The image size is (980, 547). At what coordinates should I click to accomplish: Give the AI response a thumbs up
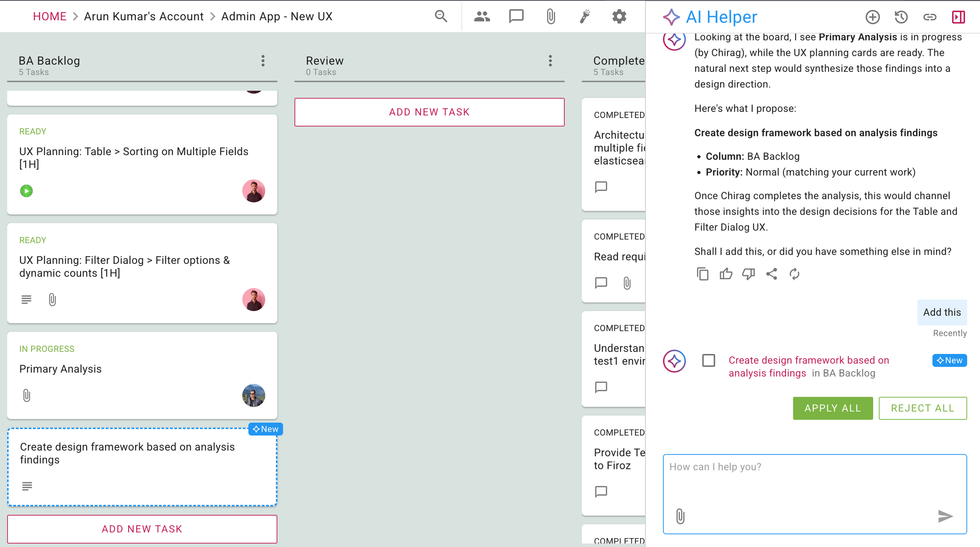point(725,274)
